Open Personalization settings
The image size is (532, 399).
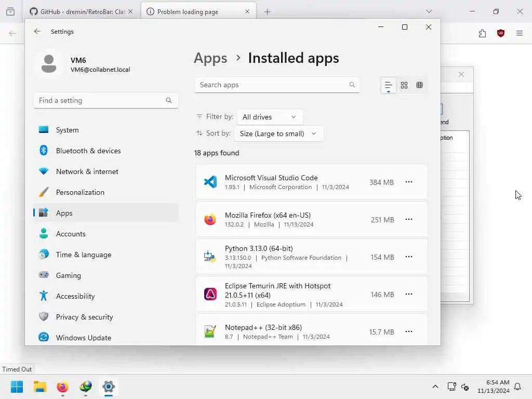pos(106,192)
